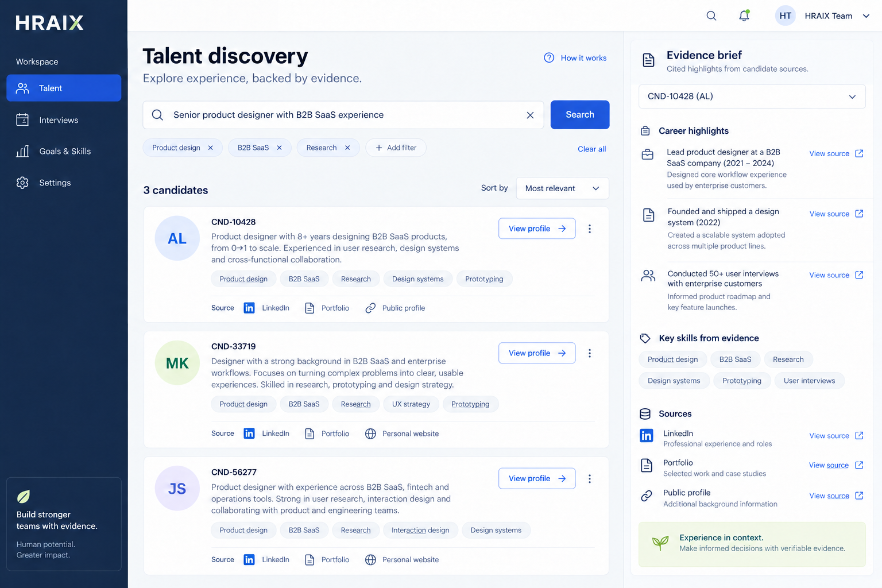Image resolution: width=882 pixels, height=588 pixels.
Task: Click User interviews skill chip
Action: click(x=809, y=381)
